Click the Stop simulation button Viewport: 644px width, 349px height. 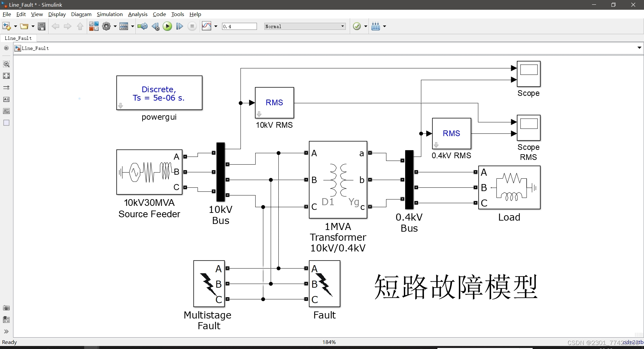[x=192, y=26]
